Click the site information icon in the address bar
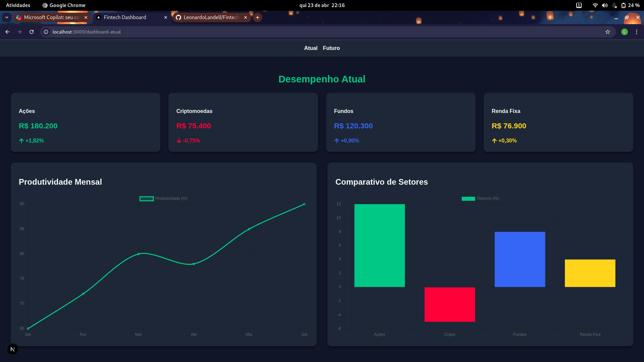 click(46, 32)
